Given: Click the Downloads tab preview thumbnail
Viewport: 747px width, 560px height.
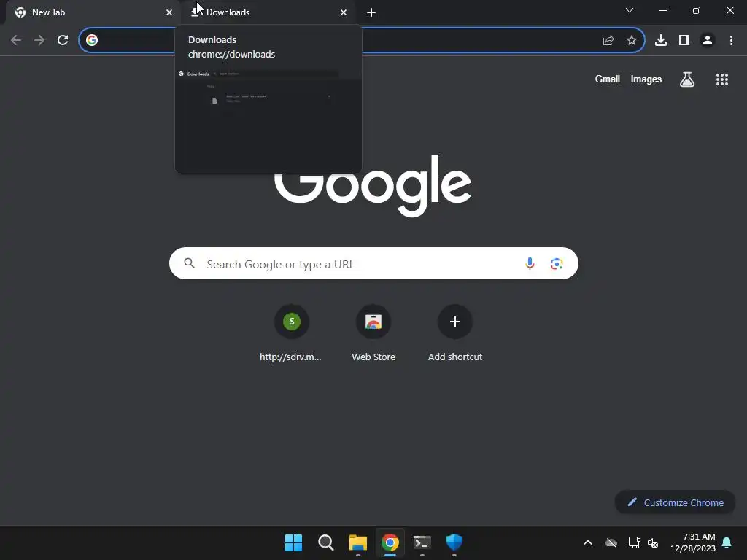Looking at the screenshot, I should pyautogui.click(x=268, y=122).
